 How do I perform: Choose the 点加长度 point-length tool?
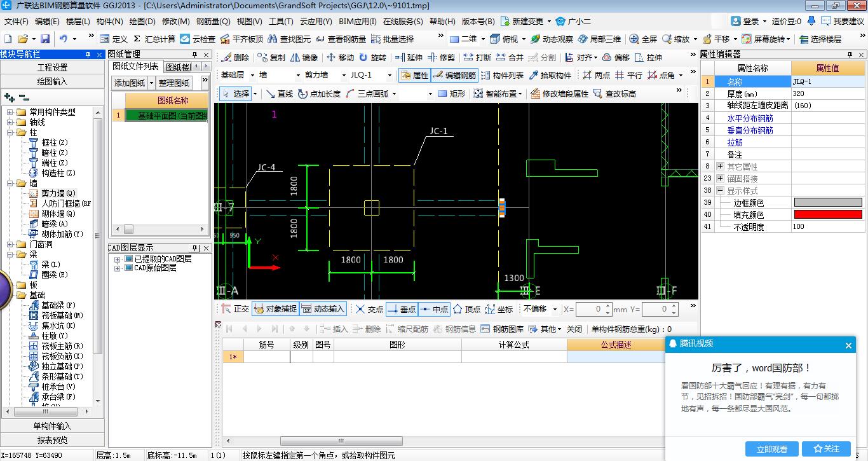(319, 93)
